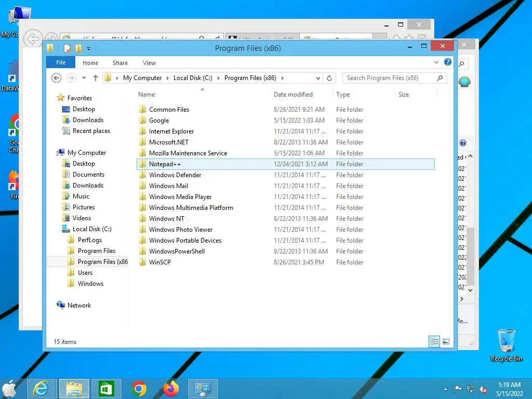Switch to the Home ribbon tab
The height and width of the screenshot is (399, 532).
tap(90, 63)
